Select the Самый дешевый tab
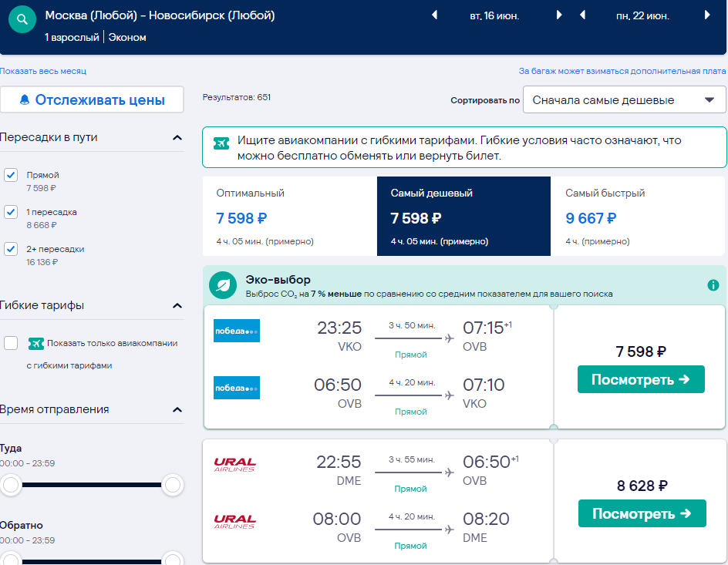The width and height of the screenshot is (728, 565). pos(463,216)
